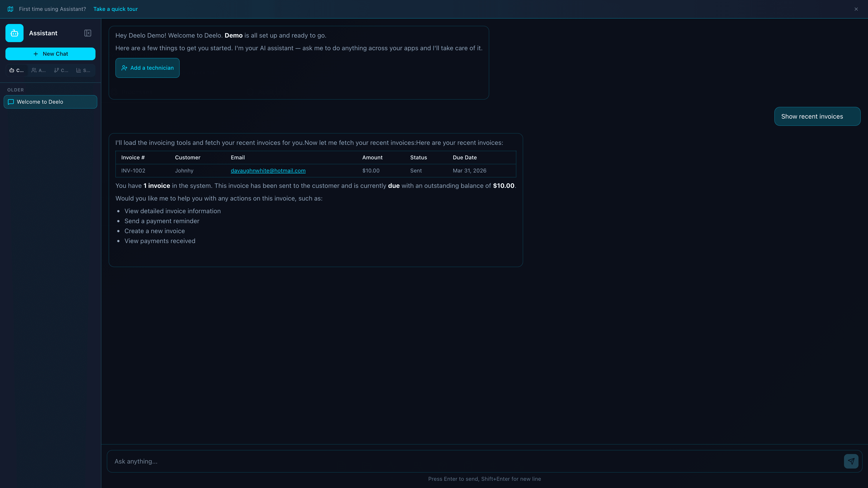Click Send a payment reminder bullet
This screenshot has width=868, height=488.
click(x=162, y=221)
